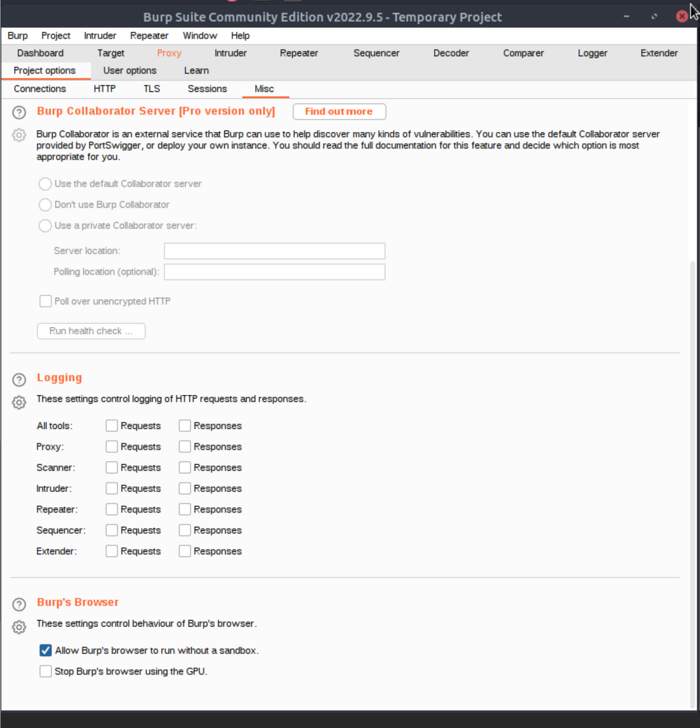Enable Intruder Requests logging
Image resolution: width=700 pixels, height=728 pixels.
coord(111,488)
